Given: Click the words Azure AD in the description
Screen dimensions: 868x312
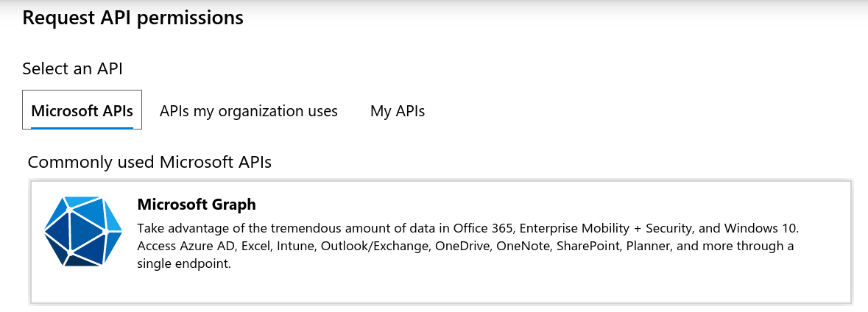Looking at the screenshot, I should 204,246.
